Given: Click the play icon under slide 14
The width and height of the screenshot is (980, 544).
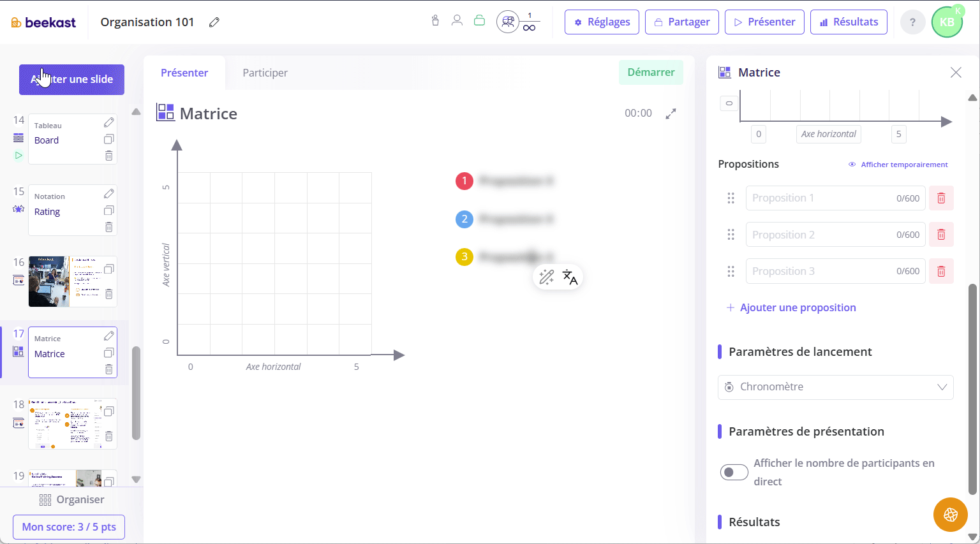Looking at the screenshot, I should (x=19, y=155).
